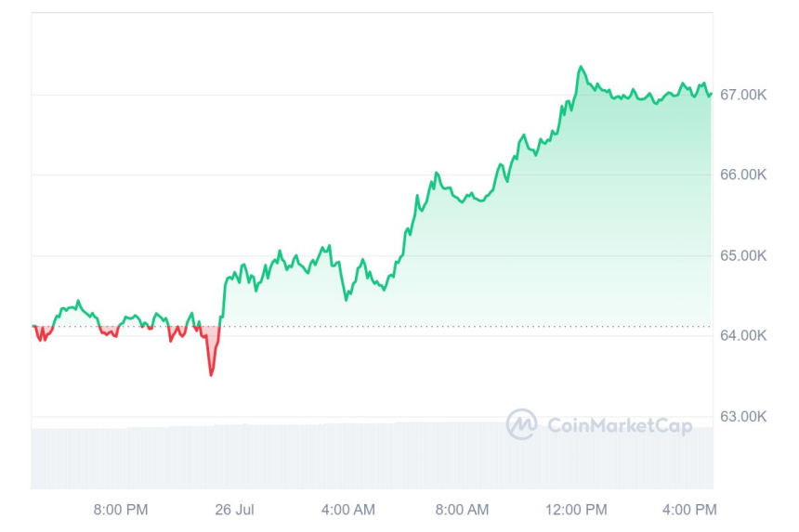This screenshot has height=532, width=799.
Task: Select the 4:00 PM time axis label
Action: [x=689, y=510]
